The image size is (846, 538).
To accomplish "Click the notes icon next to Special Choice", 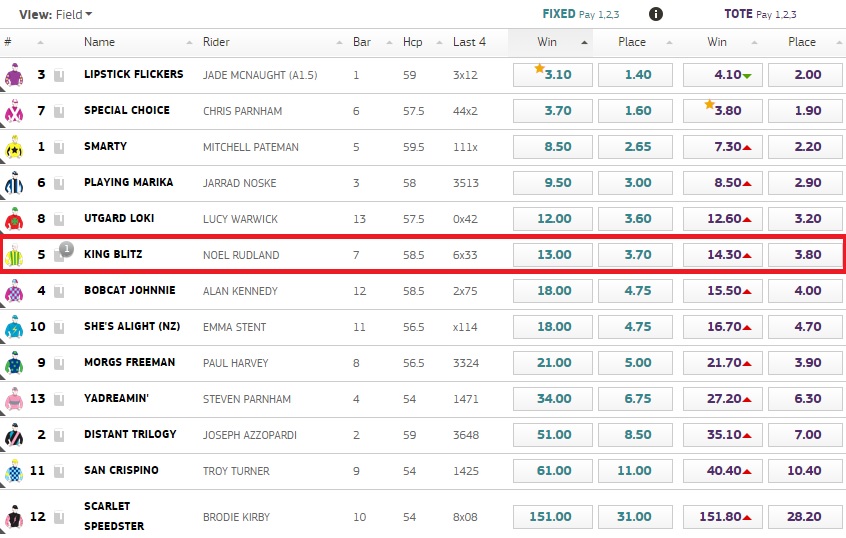I will tap(60, 111).
